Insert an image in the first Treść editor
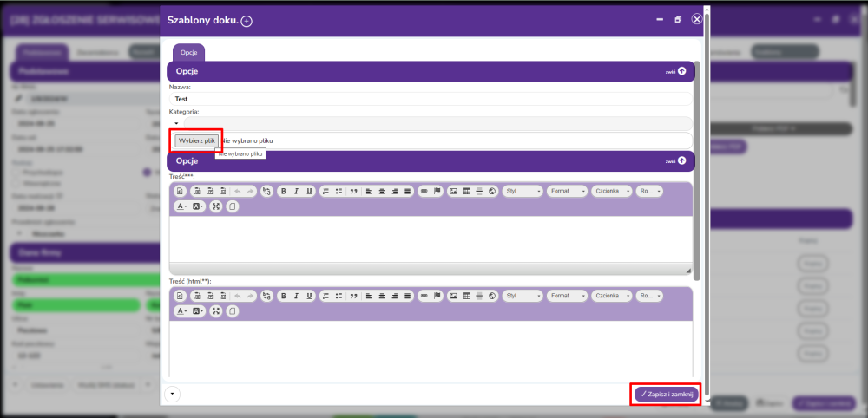Screen dimensions: 868x418 tap(453, 191)
